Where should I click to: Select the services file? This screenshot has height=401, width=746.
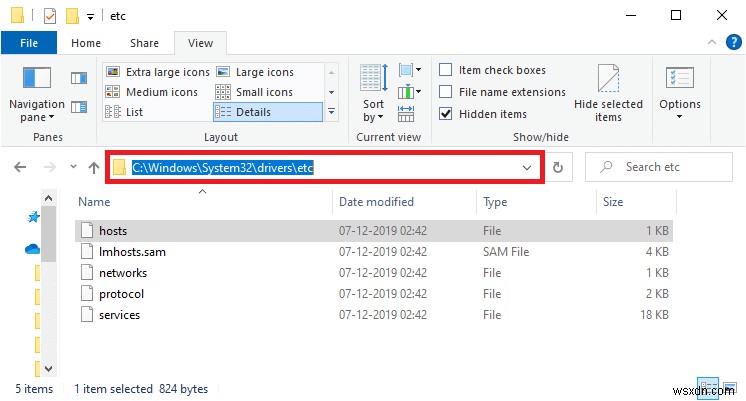pyautogui.click(x=373, y=314)
